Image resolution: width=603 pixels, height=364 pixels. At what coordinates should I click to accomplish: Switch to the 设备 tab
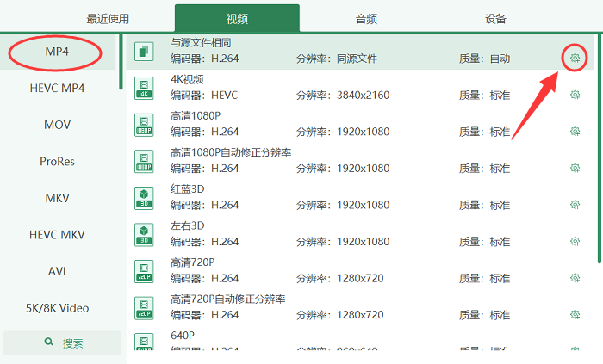click(495, 19)
